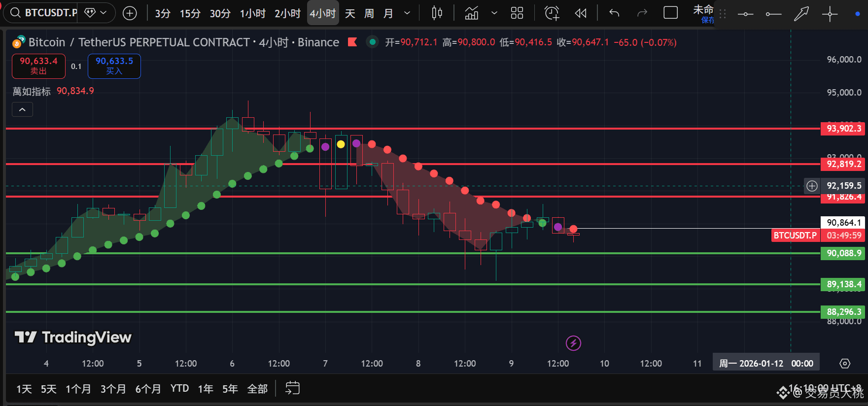The width and height of the screenshot is (868, 406).
Task: Open the BTCUSDT.P symbol search
Action: (x=43, y=13)
